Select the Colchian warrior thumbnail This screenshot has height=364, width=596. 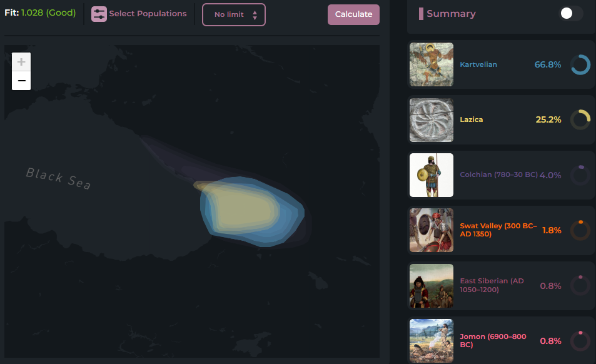[x=432, y=175]
